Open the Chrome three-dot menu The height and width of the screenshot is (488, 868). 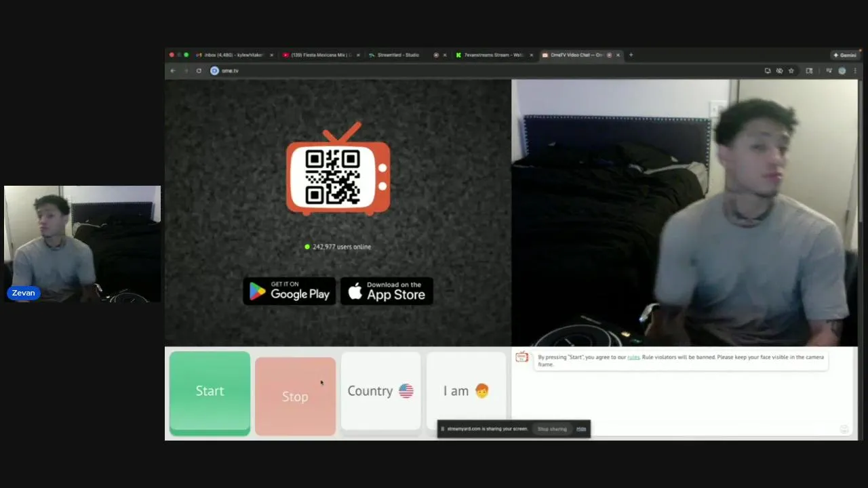click(x=854, y=70)
